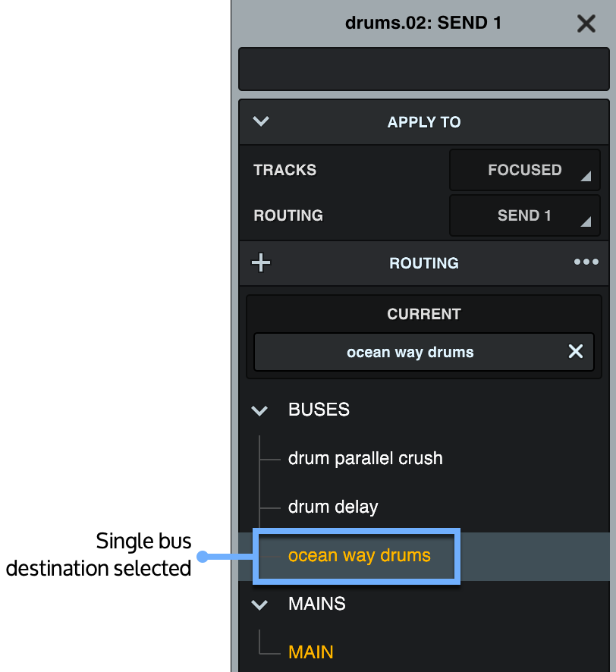Select the highlighted ocean way drums bus
The image size is (616, 672).
359,555
